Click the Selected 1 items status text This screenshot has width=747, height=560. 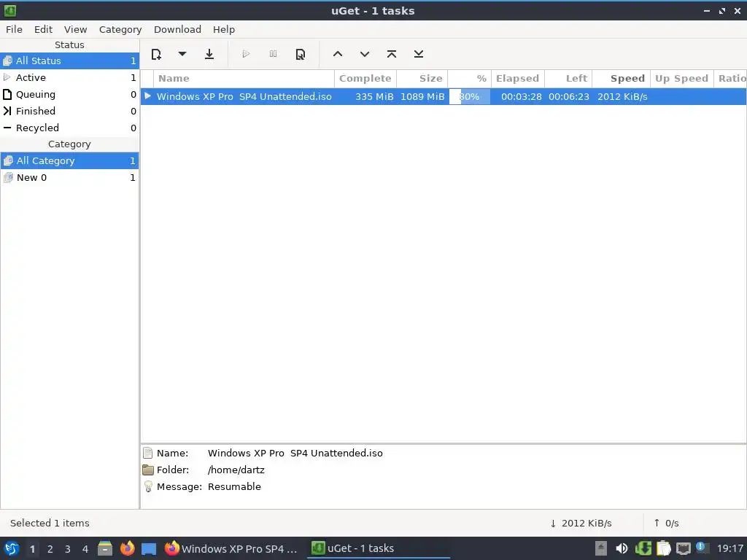(x=50, y=524)
